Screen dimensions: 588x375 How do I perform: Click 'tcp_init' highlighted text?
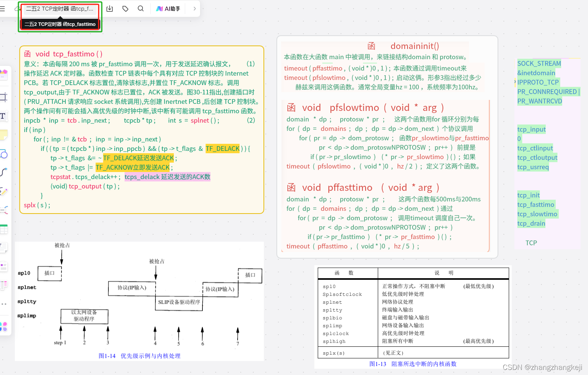528,195
